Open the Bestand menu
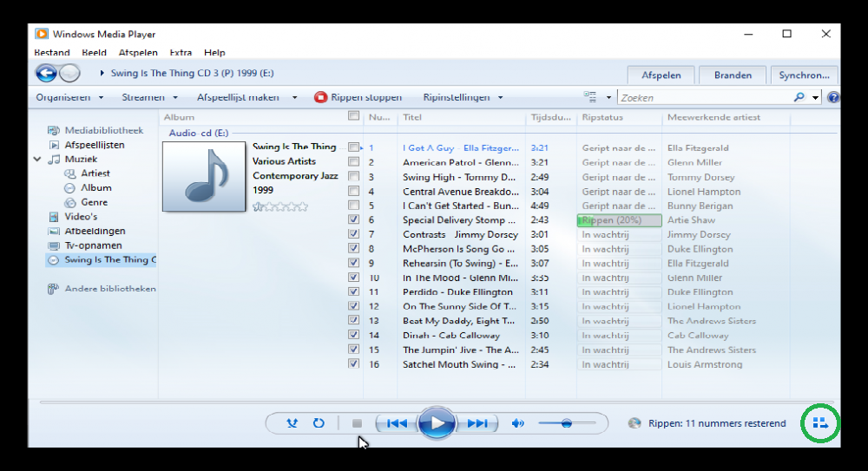This screenshot has height=471, width=868. coord(52,53)
